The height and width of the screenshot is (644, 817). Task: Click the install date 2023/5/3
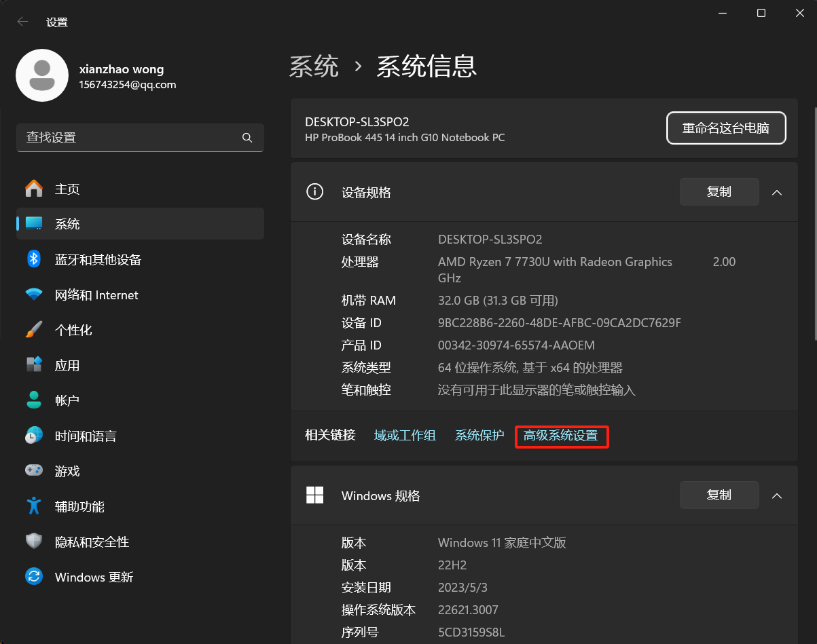(463, 588)
